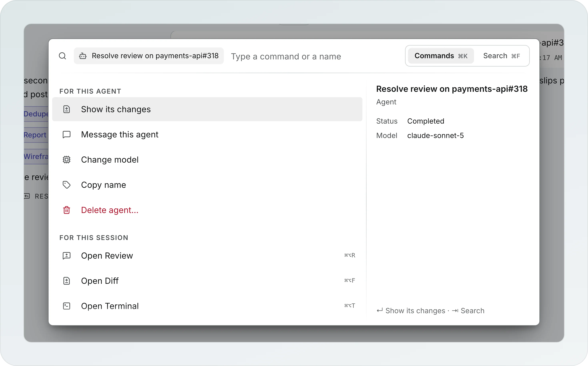Screen dimensions: 588x366
Task: Click the FOR THIS SESSION section header
Action: (94, 238)
